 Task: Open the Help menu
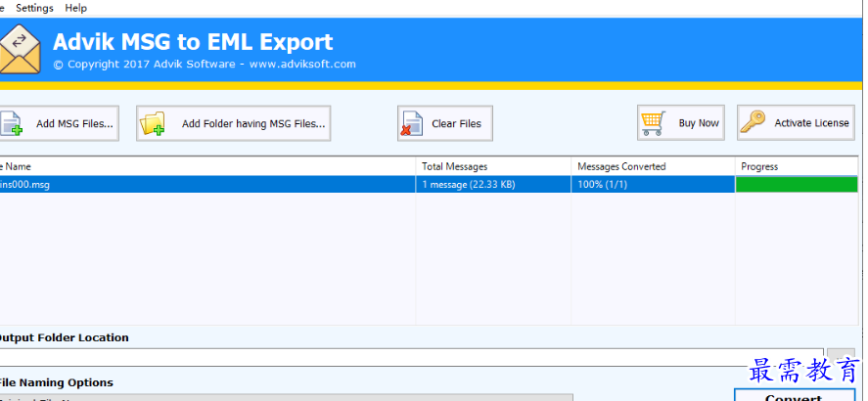(75, 8)
